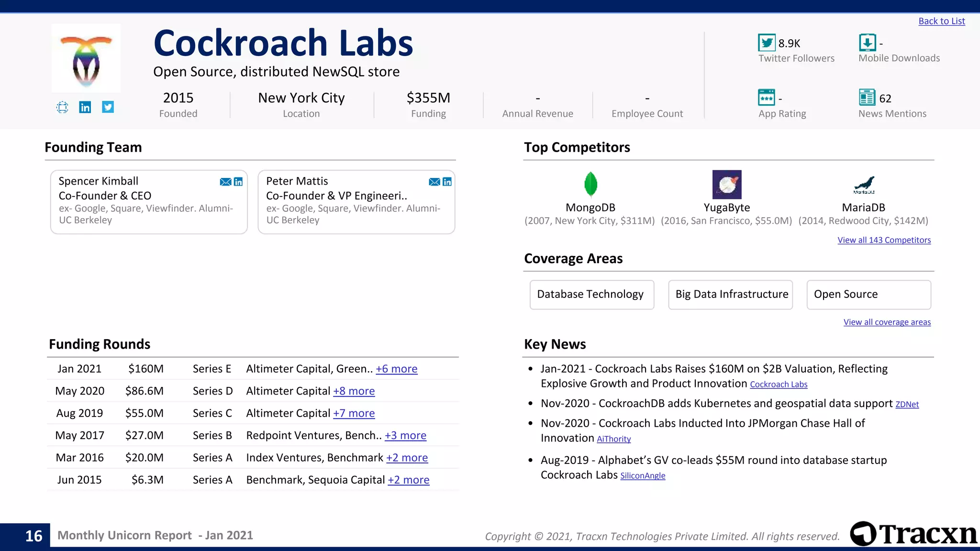This screenshot has width=980, height=551.
Task: Open Cockroach Labs Twitter icon under logo
Action: (x=108, y=107)
